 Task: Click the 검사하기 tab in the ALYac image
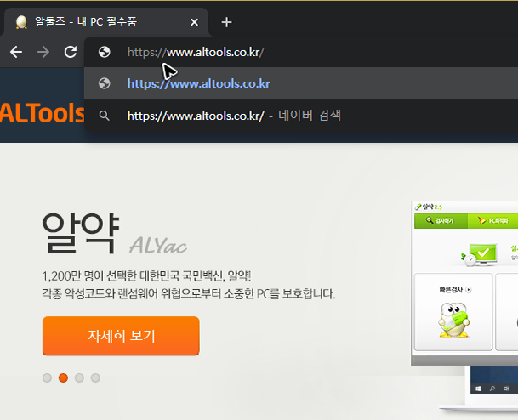pos(441,220)
